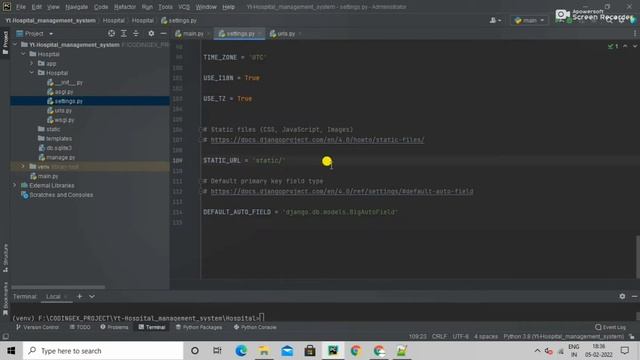
Task: Click the Project panel horizontal scrollbar
Action: tap(58, 287)
